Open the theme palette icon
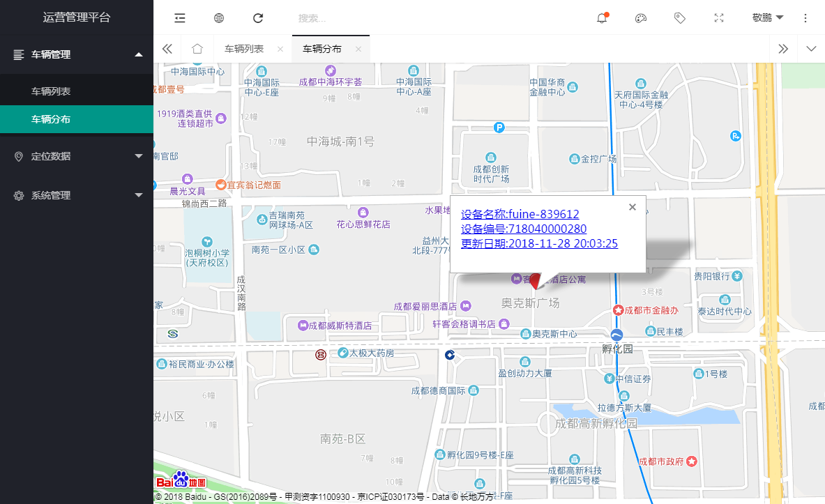Image resolution: width=825 pixels, height=504 pixels. 640,17
